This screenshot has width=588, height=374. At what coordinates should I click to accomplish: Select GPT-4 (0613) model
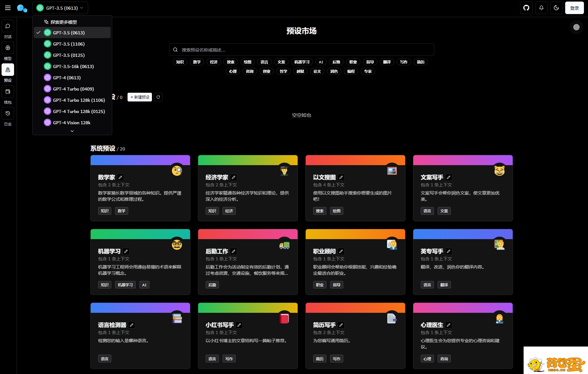72,77
